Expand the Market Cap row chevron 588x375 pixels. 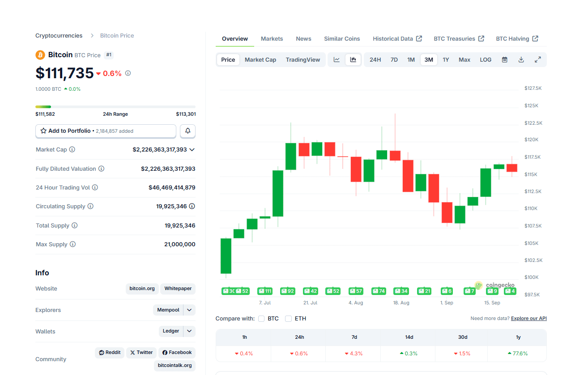pos(192,149)
